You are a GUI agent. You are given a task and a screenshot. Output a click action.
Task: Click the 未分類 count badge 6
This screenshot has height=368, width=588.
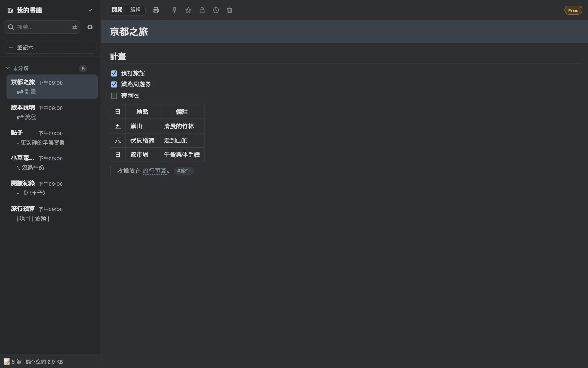click(83, 68)
